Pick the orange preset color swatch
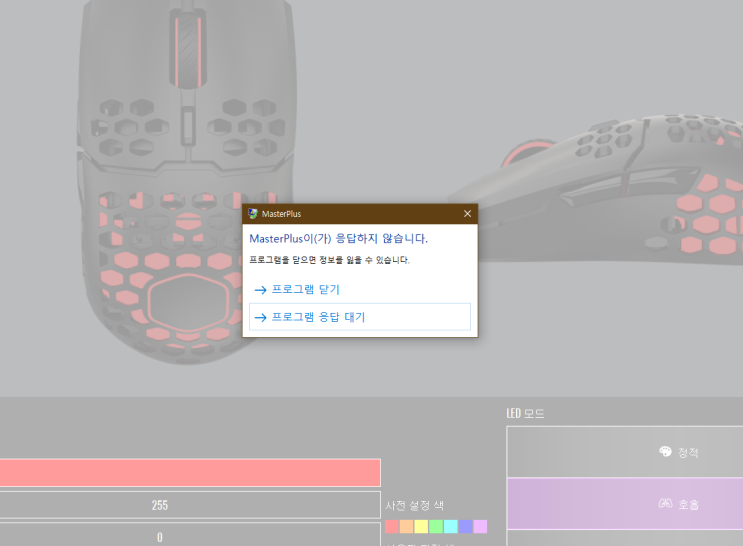The height and width of the screenshot is (546, 743). (x=406, y=527)
